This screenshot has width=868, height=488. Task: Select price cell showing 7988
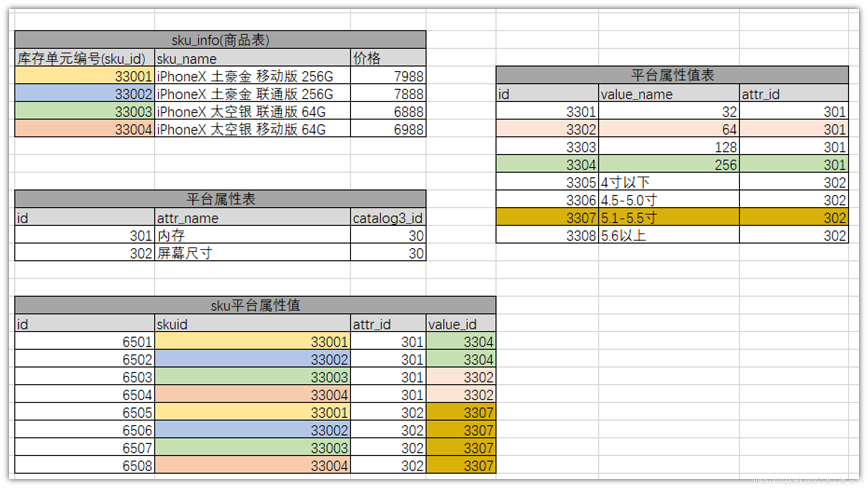(388, 76)
